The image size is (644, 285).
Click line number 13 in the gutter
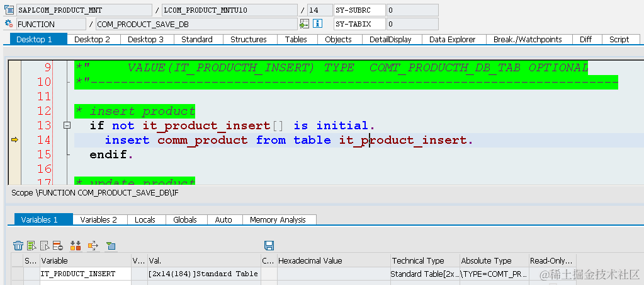point(44,125)
